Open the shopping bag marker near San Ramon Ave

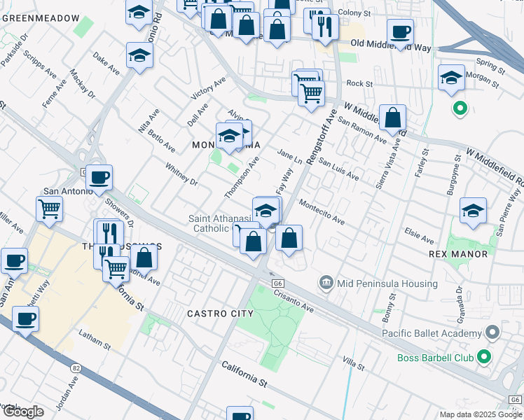point(393,118)
